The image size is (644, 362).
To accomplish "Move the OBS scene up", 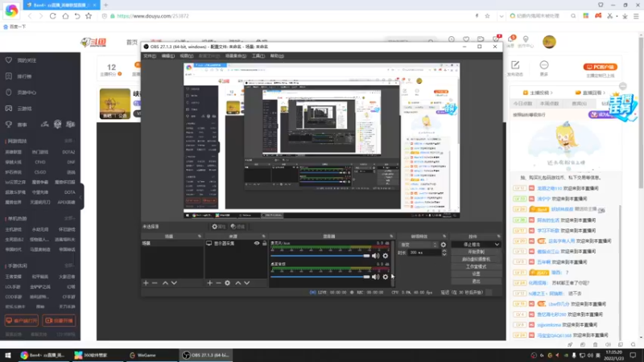I will pyautogui.click(x=165, y=283).
